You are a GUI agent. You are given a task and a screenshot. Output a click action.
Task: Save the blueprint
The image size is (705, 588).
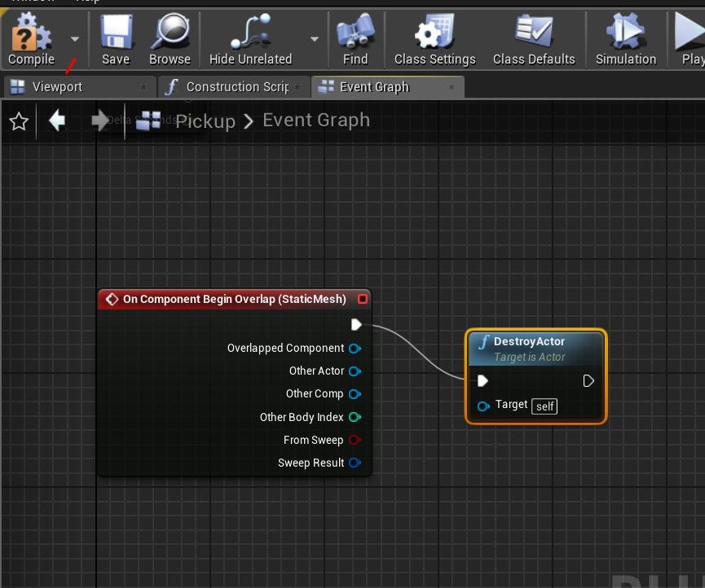tap(116, 40)
